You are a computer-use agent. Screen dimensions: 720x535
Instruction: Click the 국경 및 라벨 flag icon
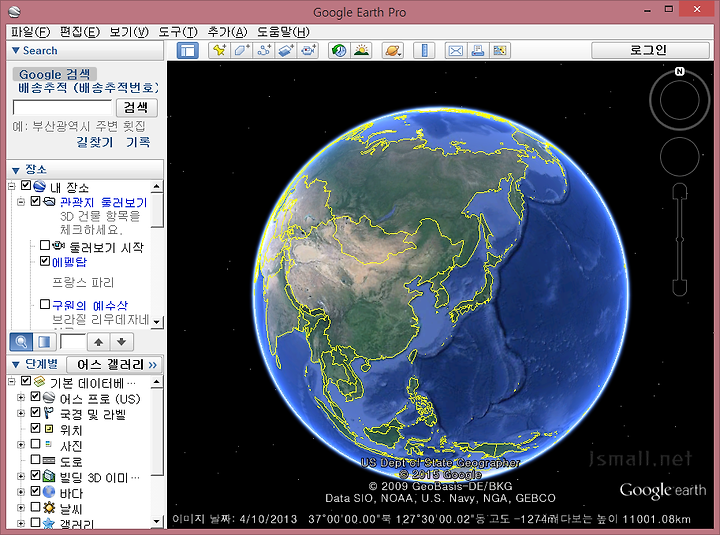[x=49, y=413]
